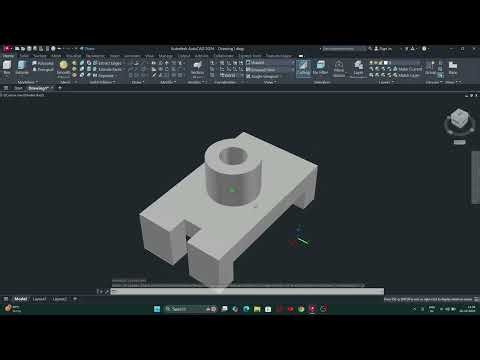
Task: Click the command line input field
Action: click(x=247, y=291)
